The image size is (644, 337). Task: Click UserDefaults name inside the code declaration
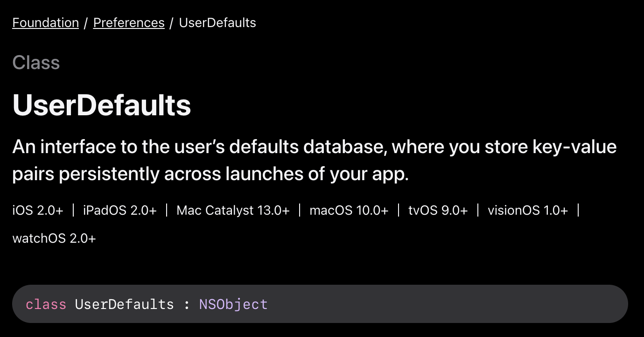pos(124,304)
